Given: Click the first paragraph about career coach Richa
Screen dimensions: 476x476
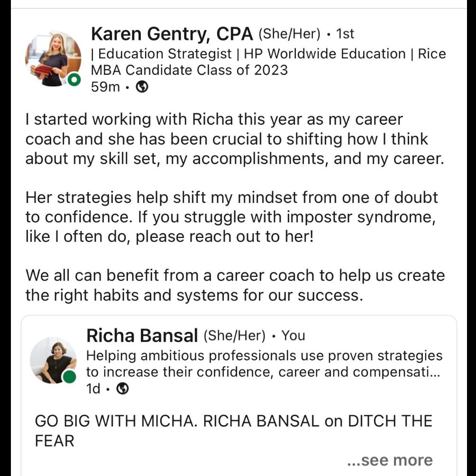Looking at the screenshot, I should (235, 139).
